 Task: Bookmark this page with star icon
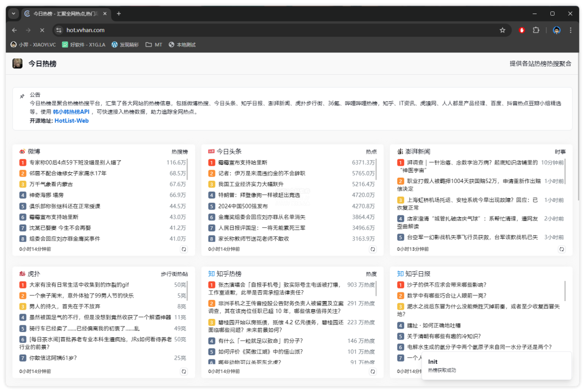pos(502,30)
